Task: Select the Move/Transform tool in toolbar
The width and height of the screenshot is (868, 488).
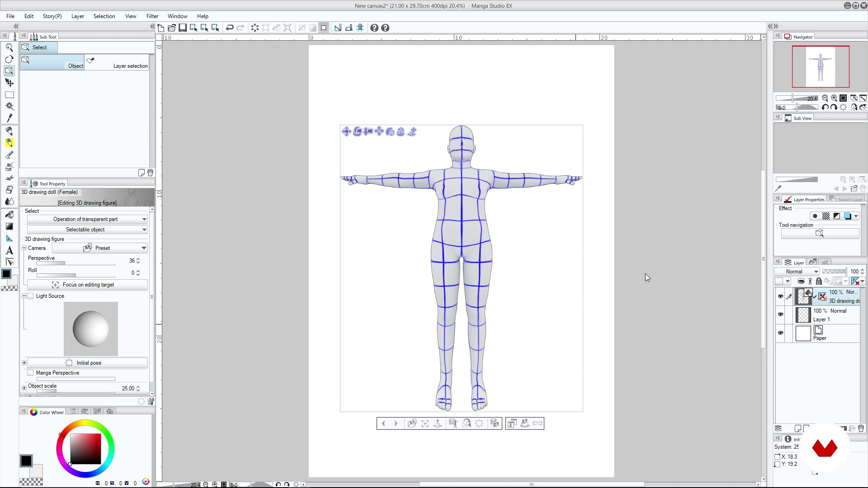Action: point(9,83)
